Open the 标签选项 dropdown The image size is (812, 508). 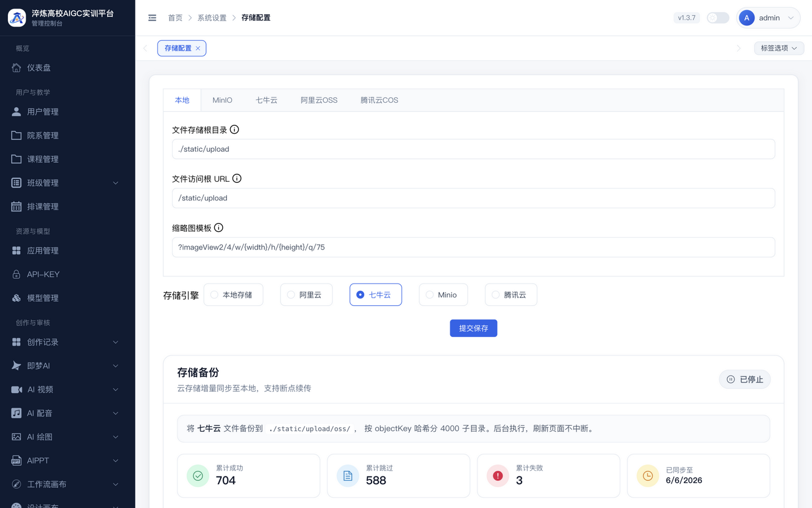[779, 48]
